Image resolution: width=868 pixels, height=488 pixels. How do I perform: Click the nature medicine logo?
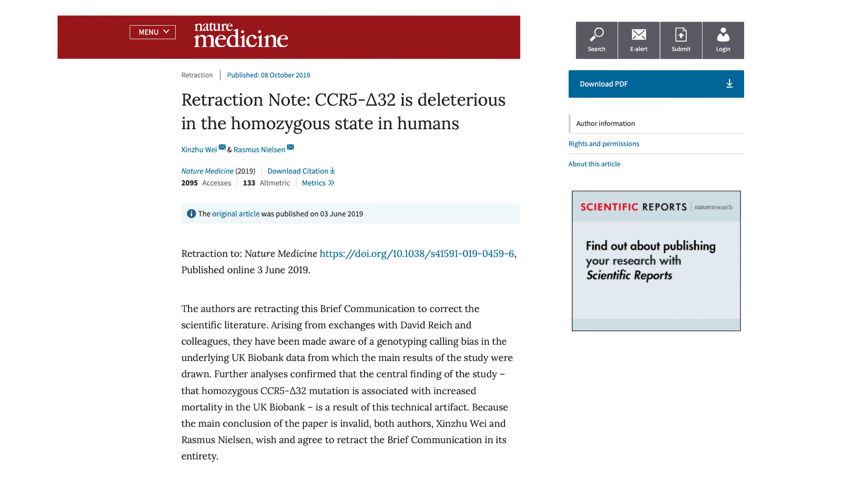[241, 35]
